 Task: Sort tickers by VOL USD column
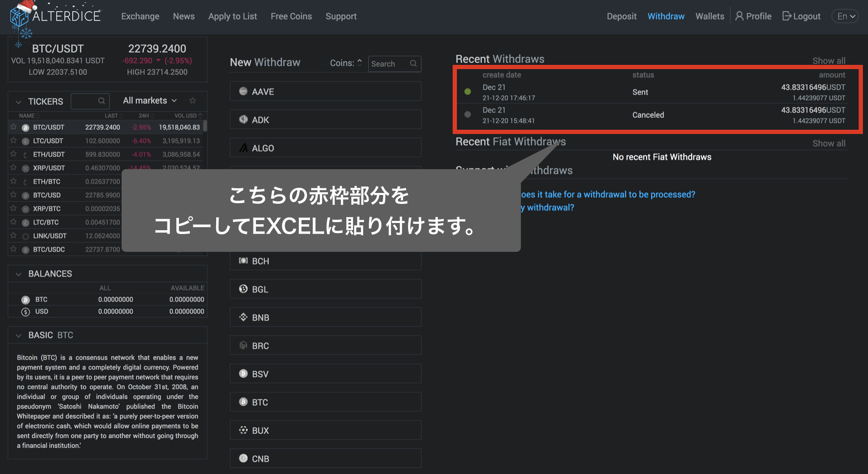click(x=188, y=115)
